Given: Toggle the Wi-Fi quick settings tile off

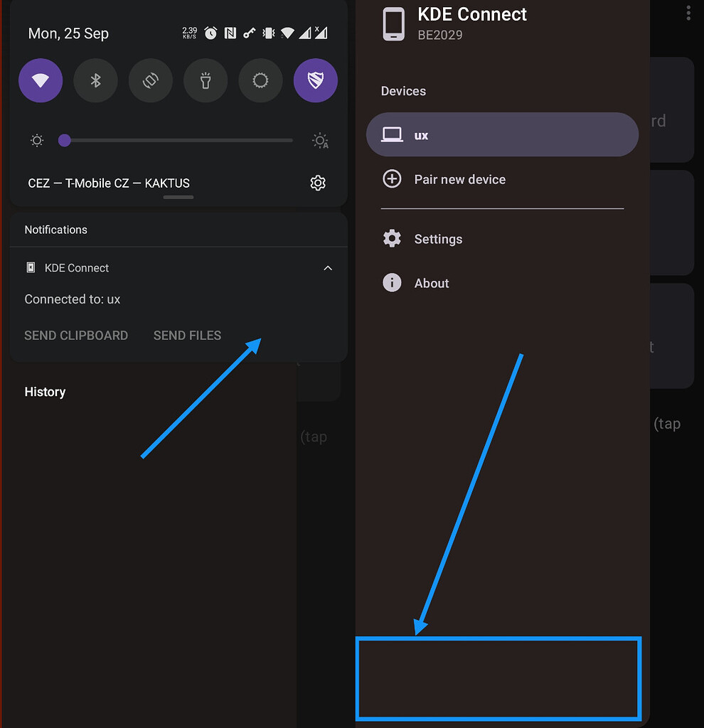Looking at the screenshot, I should (x=41, y=80).
